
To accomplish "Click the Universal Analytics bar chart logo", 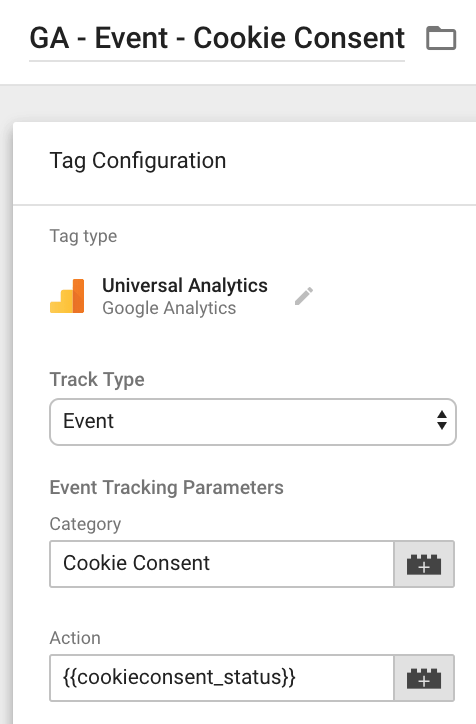I will (67, 296).
